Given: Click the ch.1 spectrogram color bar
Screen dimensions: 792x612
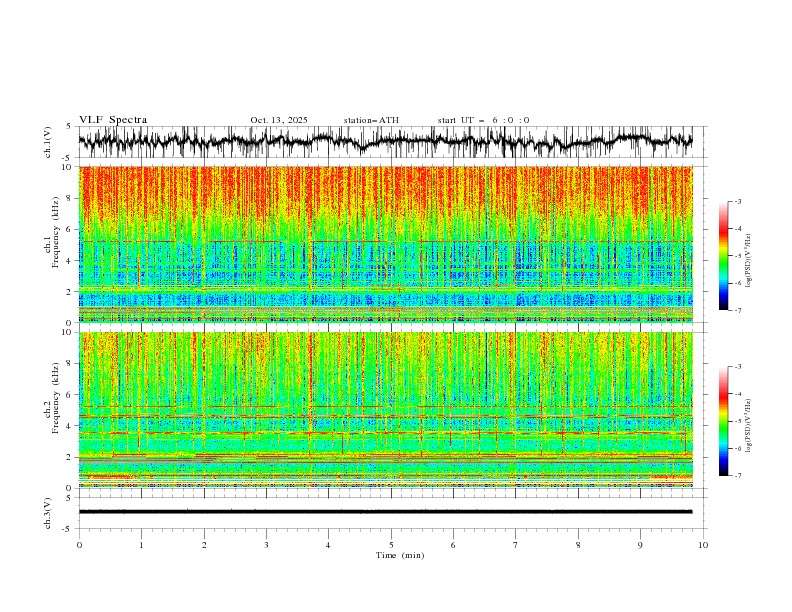Looking at the screenshot, I should (x=723, y=256).
